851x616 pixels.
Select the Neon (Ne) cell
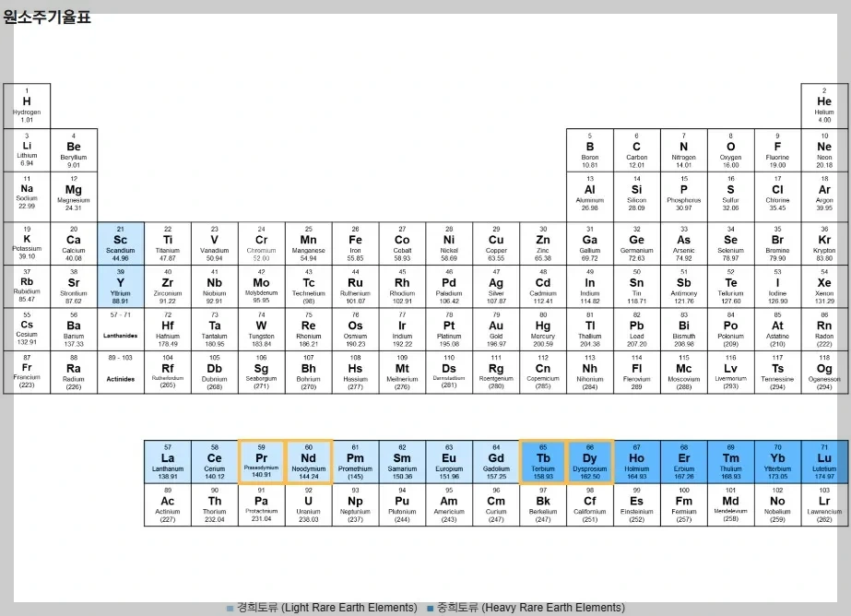(824, 150)
